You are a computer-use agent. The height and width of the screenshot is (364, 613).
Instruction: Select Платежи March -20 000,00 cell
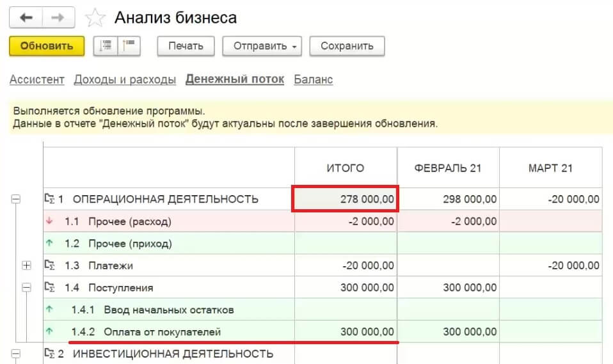click(x=550, y=265)
